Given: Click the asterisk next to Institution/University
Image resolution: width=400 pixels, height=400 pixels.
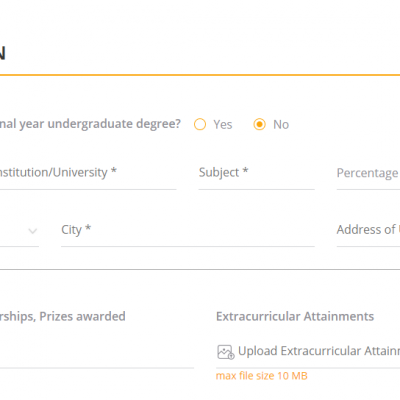Looking at the screenshot, I should click(114, 171).
